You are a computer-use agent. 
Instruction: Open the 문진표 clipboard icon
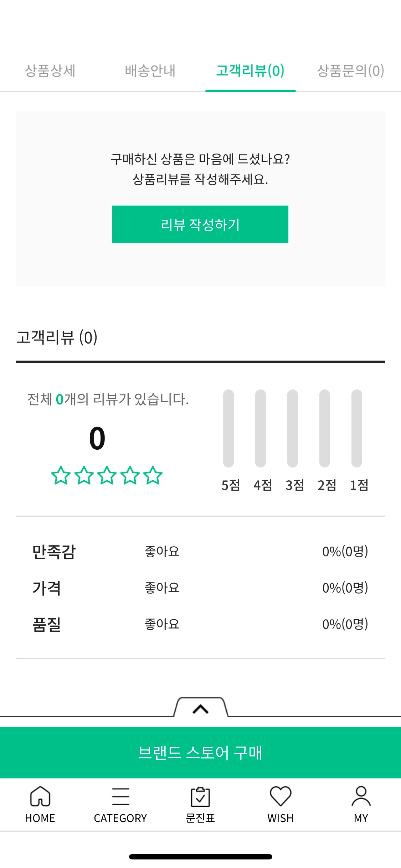pos(200,797)
